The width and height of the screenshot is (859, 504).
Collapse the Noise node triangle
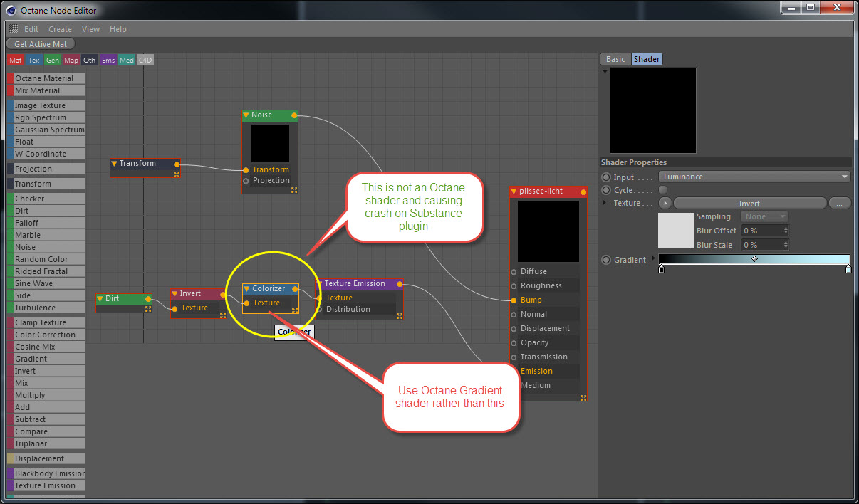246,115
